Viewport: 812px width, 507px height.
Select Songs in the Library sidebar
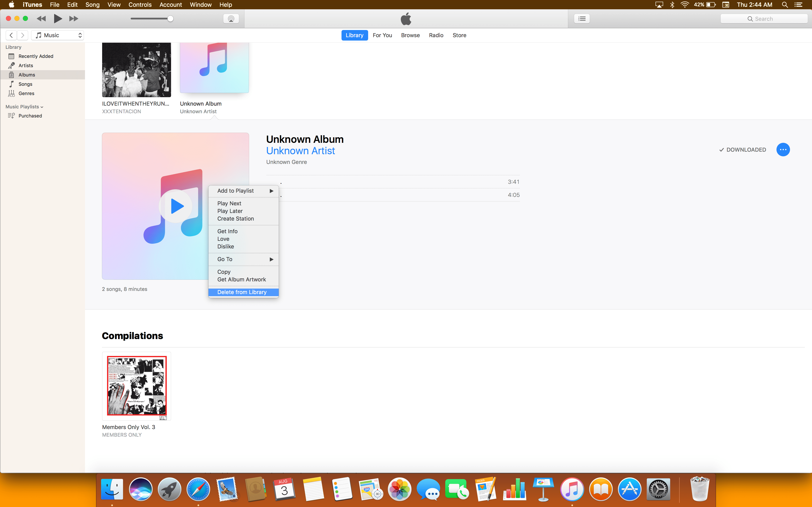point(26,84)
